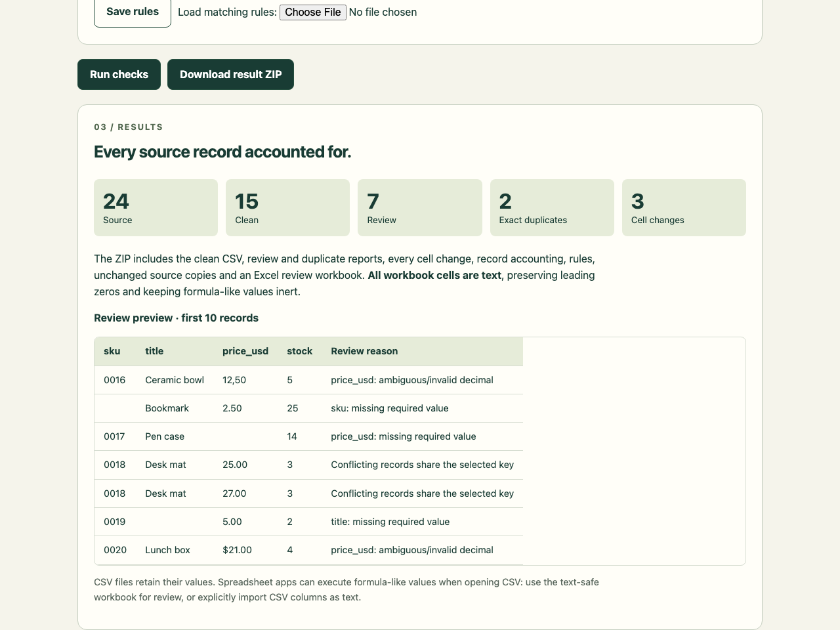840x630 pixels.
Task: Run the checks
Action: click(x=119, y=75)
